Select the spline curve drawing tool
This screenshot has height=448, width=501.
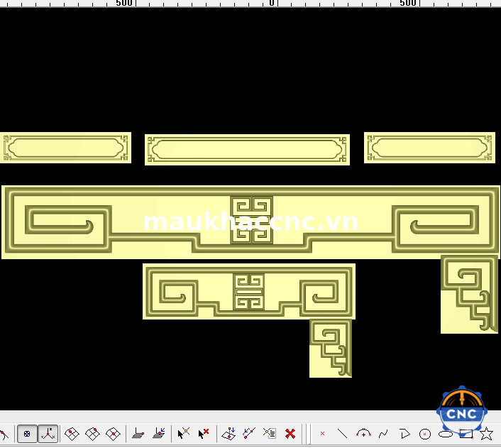coord(383,434)
